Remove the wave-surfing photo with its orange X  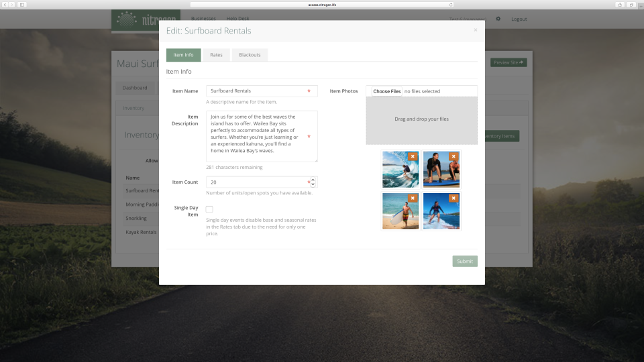pos(413,156)
